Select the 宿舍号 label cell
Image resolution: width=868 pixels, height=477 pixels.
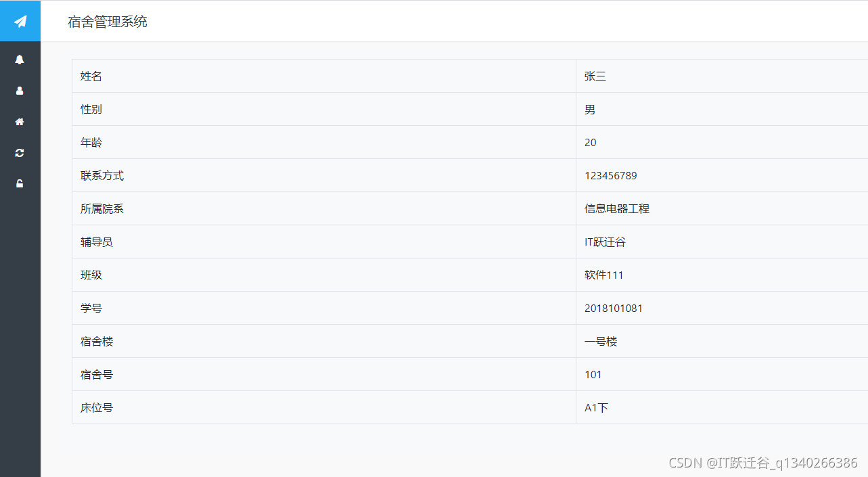click(x=324, y=374)
